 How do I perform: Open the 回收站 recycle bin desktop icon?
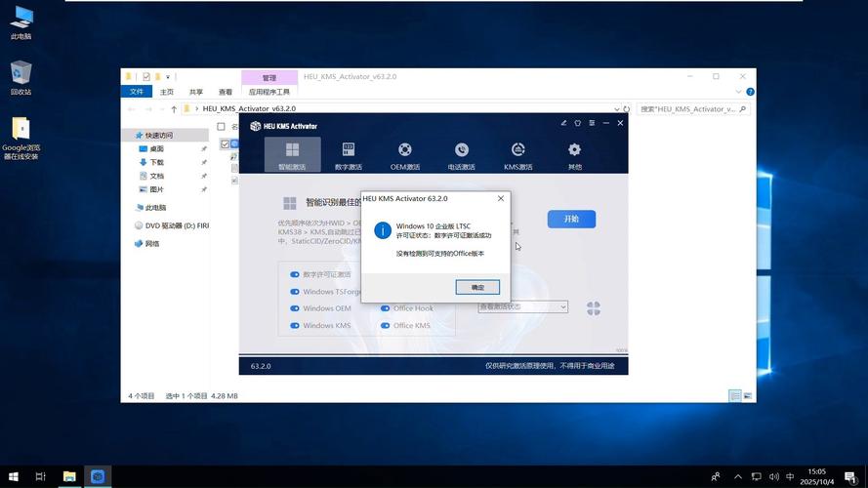pos(21,77)
